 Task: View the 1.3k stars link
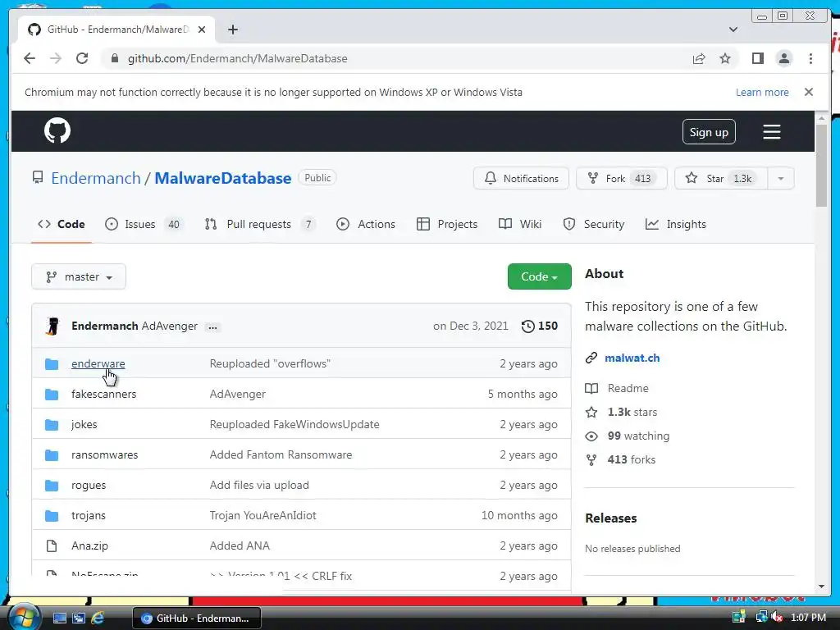(x=632, y=412)
